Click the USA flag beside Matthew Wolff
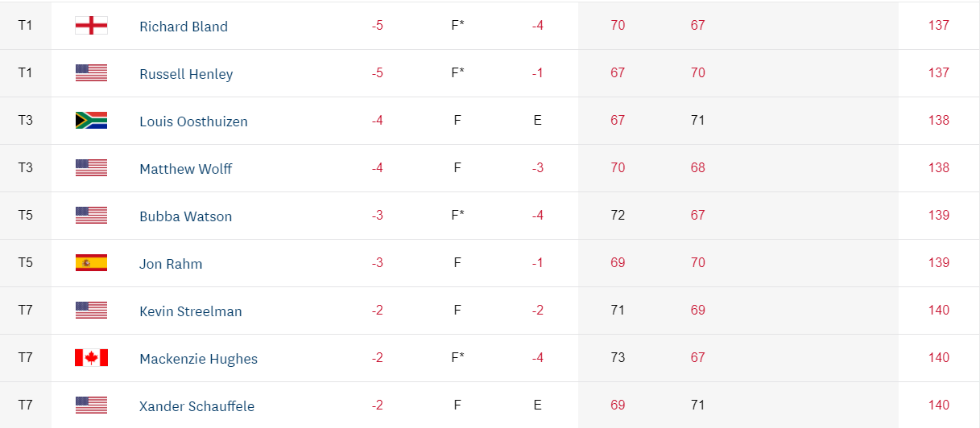This screenshot has height=428, width=980. pos(91,168)
